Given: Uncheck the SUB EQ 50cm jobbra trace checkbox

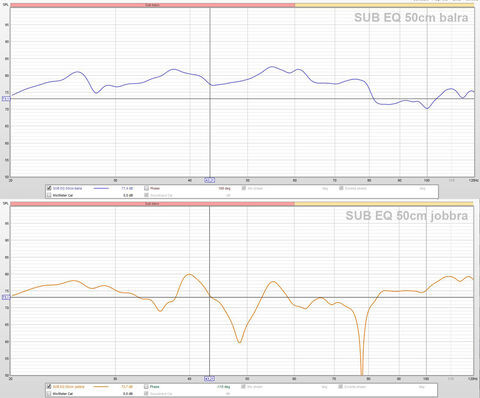Looking at the screenshot, I should tap(49, 387).
